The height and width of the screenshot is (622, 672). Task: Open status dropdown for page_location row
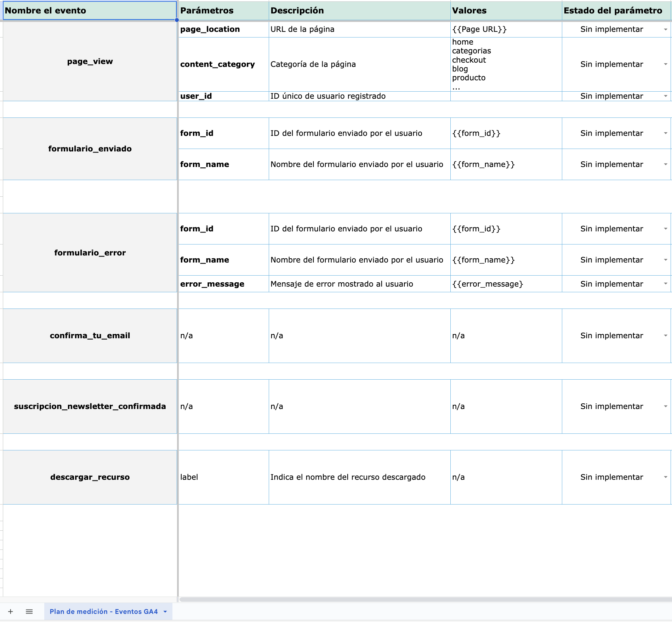point(666,29)
